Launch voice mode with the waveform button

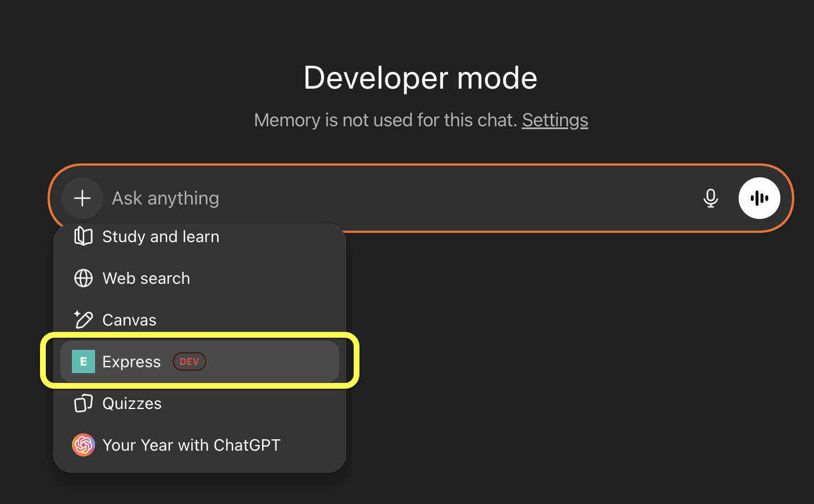pos(759,198)
